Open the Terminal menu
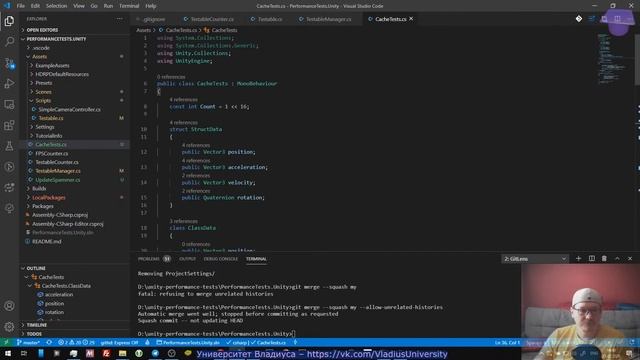 point(129,6)
